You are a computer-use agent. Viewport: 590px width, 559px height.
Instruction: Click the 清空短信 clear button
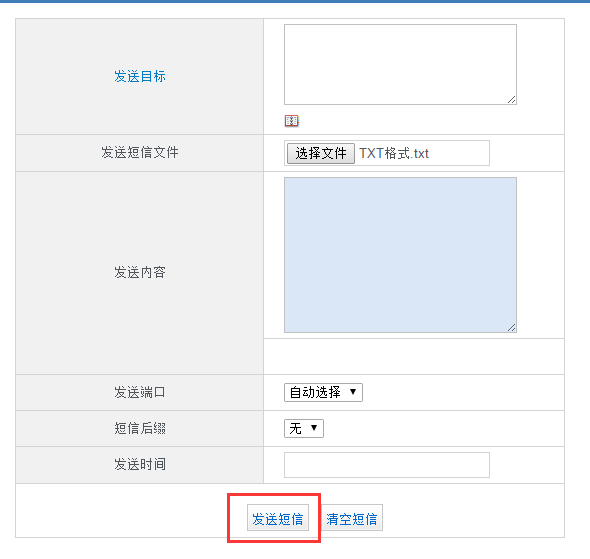point(352,518)
